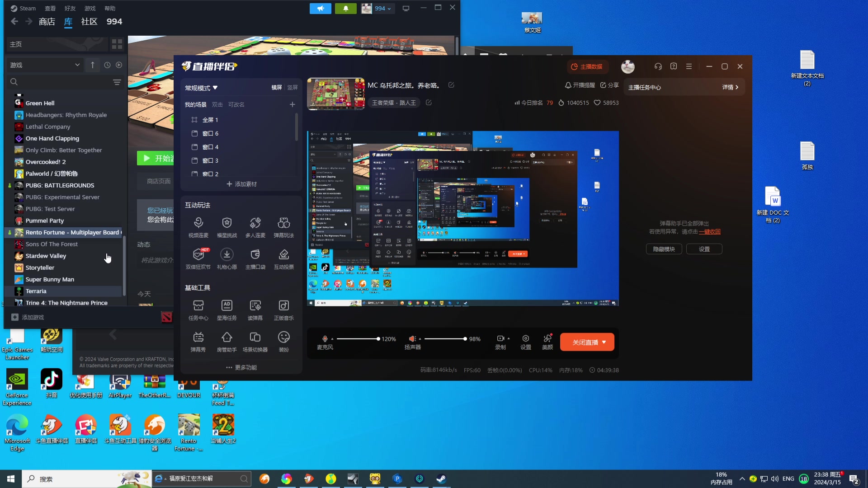This screenshot has width=868, height=488.
Task: Select the 双击 scene tab
Action: pos(217,105)
